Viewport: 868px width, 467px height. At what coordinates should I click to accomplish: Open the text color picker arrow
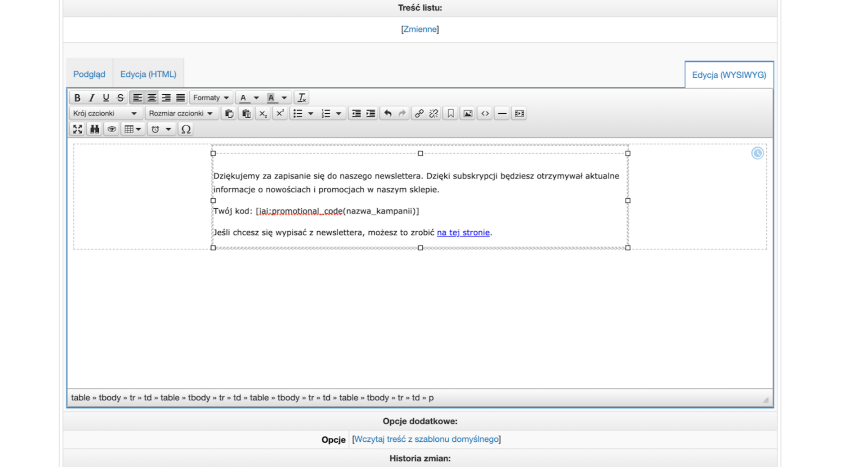256,98
